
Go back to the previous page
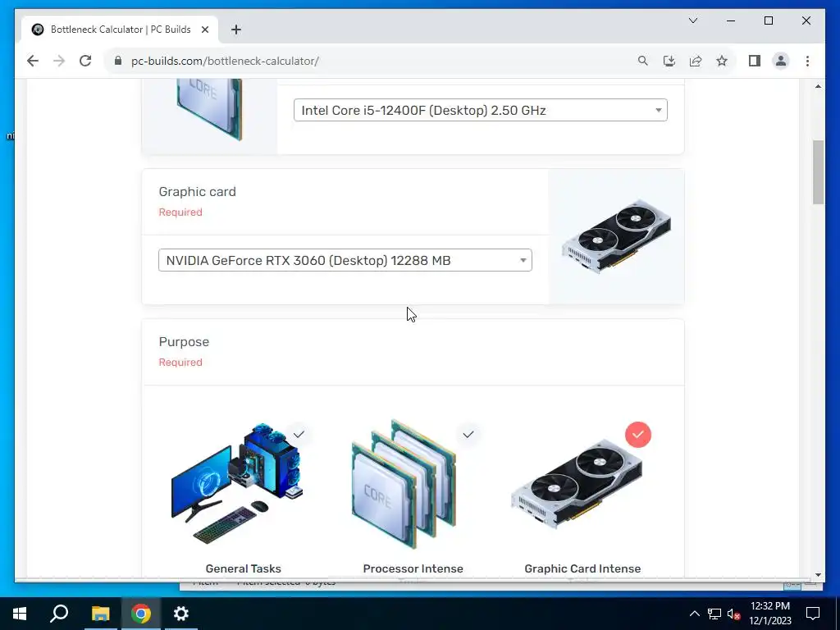[33, 61]
